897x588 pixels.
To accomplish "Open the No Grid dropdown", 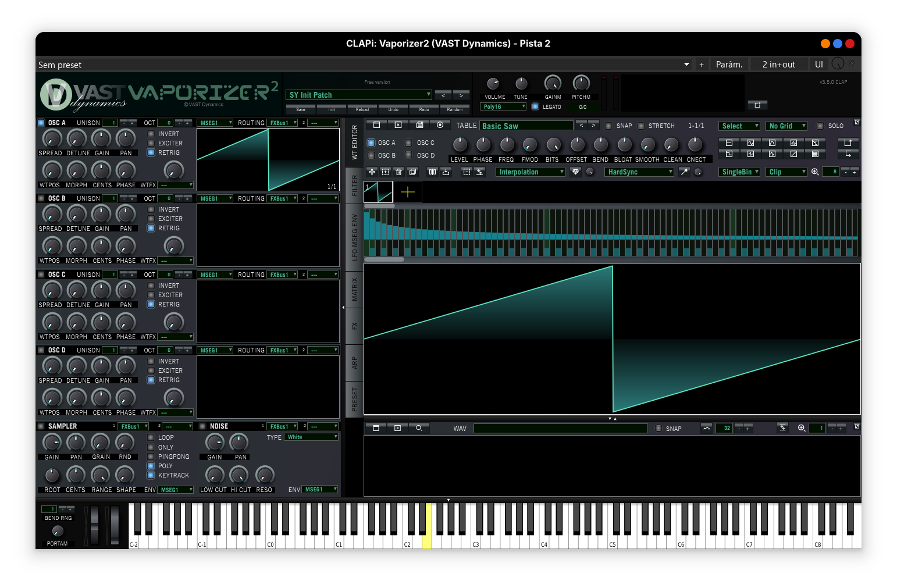I will pyautogui.click(x=786, y=126).
